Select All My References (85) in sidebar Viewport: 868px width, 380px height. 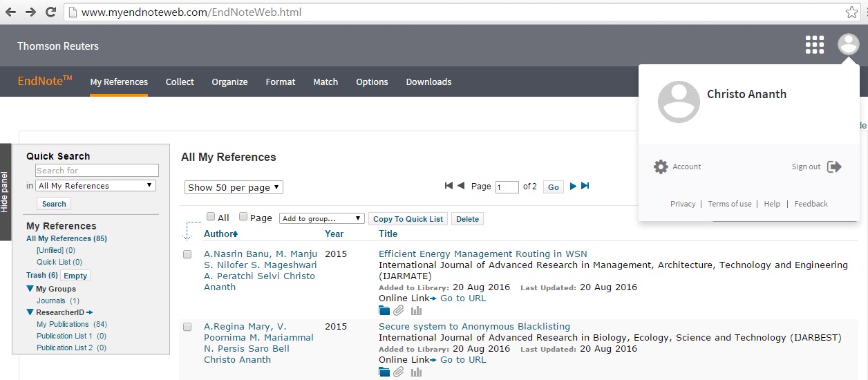click(x=66, y=238)
